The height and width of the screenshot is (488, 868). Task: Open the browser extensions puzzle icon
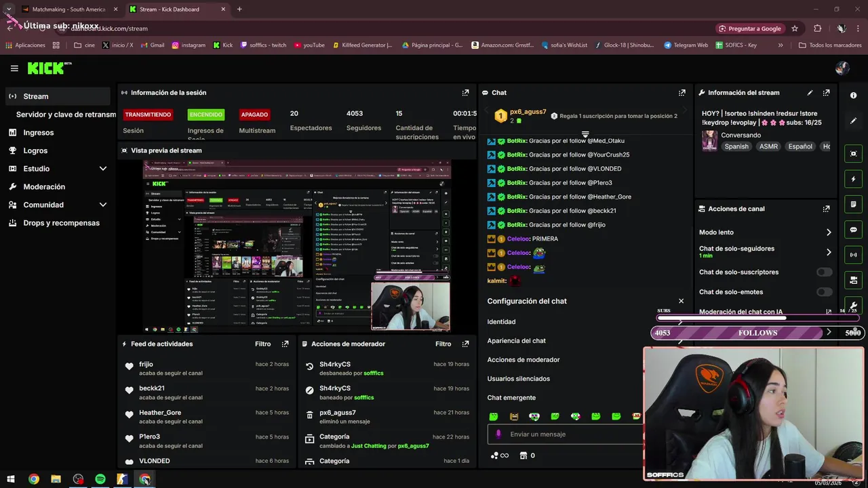[x=817, y=28]
